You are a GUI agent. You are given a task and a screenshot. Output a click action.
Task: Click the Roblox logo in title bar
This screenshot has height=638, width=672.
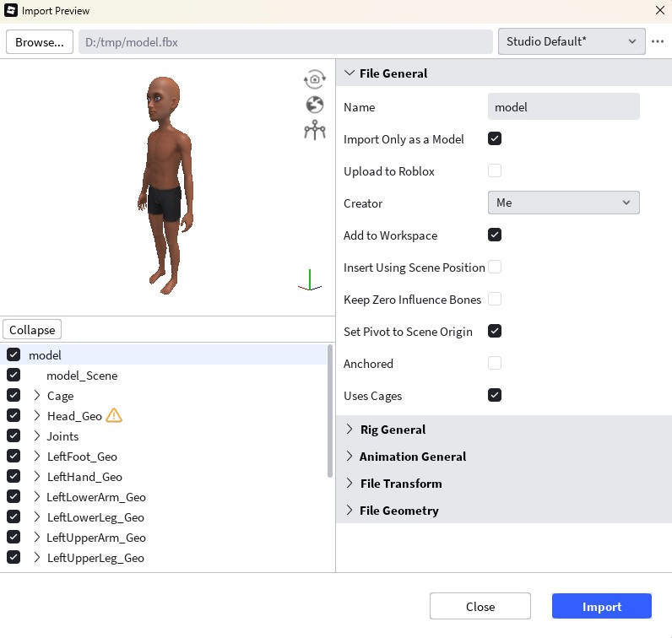tap(10, 11)
